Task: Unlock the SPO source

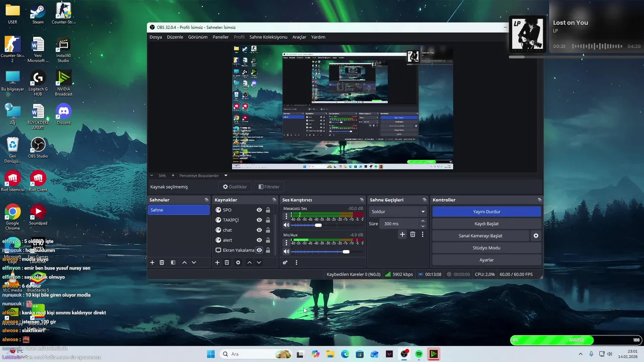Action: click(x=268, y=210)
